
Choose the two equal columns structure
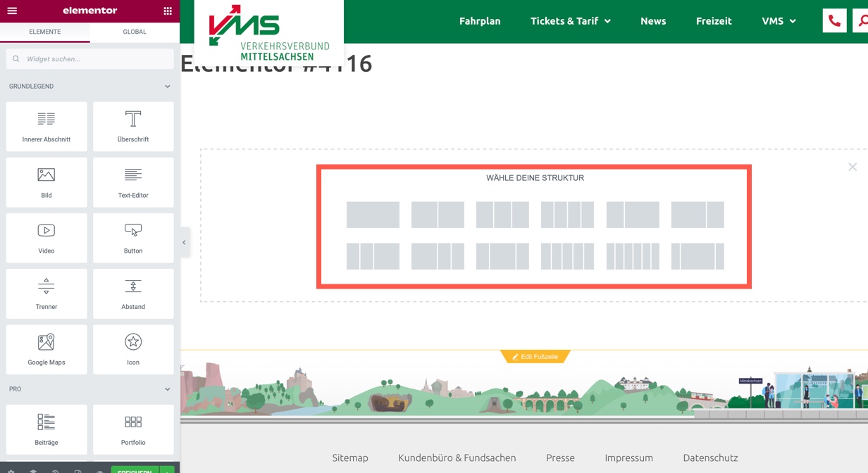(x=438, y=215)
